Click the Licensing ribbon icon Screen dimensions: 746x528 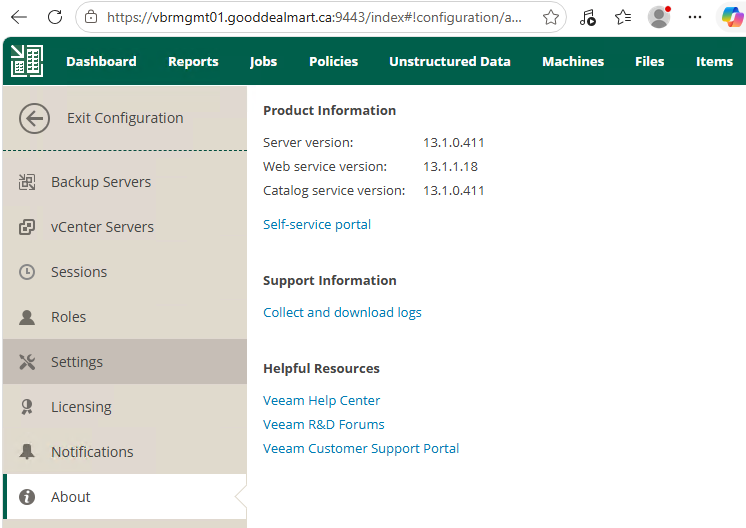27,407
